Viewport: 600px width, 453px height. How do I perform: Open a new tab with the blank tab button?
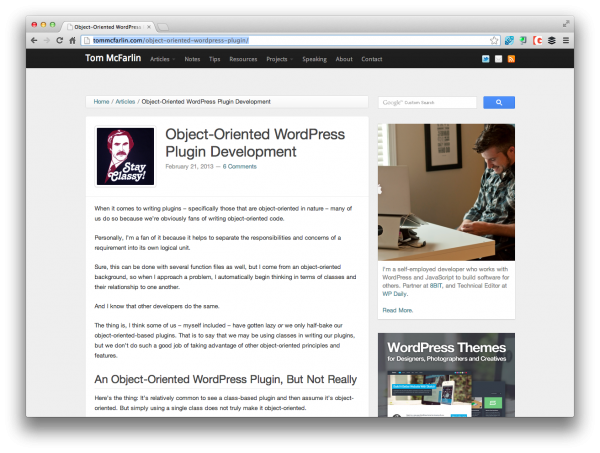tap(163, 27)
